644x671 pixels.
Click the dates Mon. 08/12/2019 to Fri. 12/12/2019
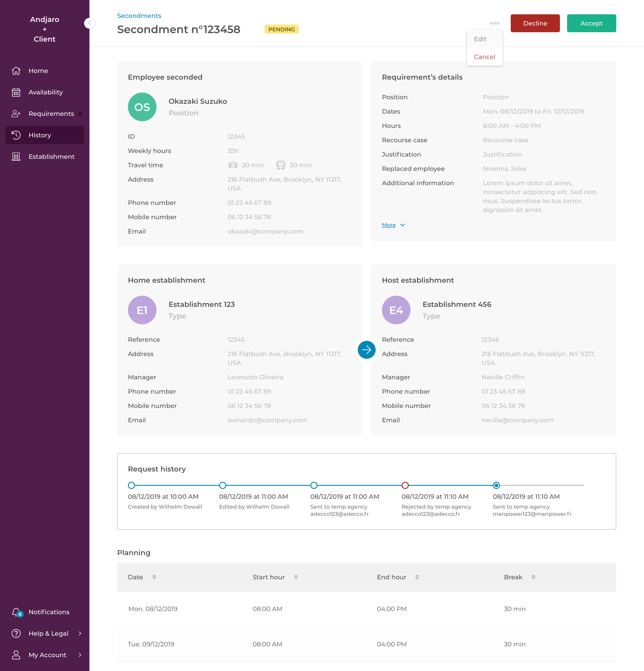click(x=534, y=112)
